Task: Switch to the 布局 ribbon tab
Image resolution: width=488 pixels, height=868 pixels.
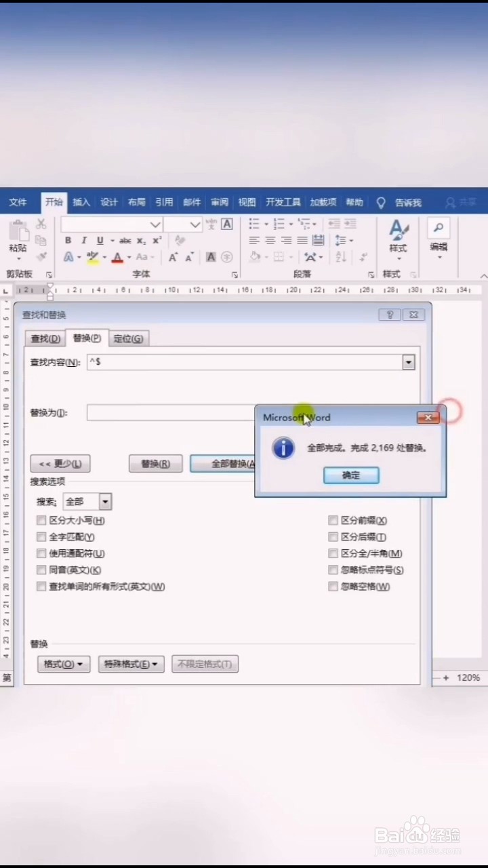Action: pyautogui.click(x=137, y=202)
